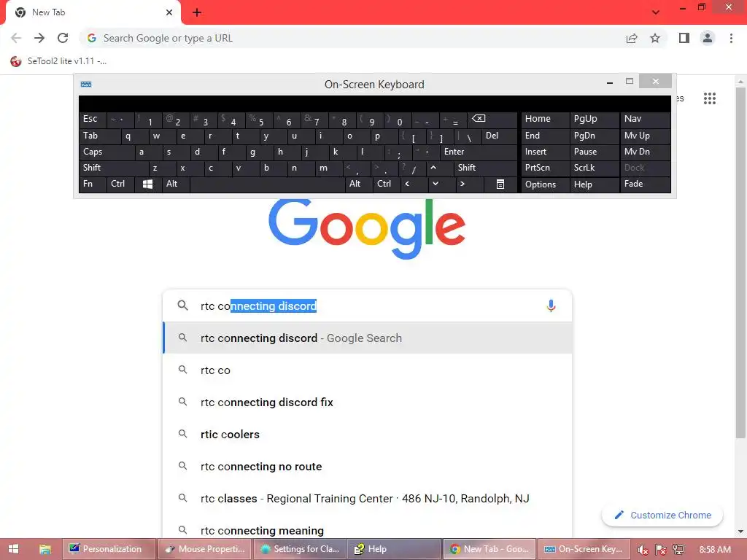The height and width of the screenshot is (560, 747).
Task: Switch to Personalization taskbar window
Action: (x=109, y=549)
